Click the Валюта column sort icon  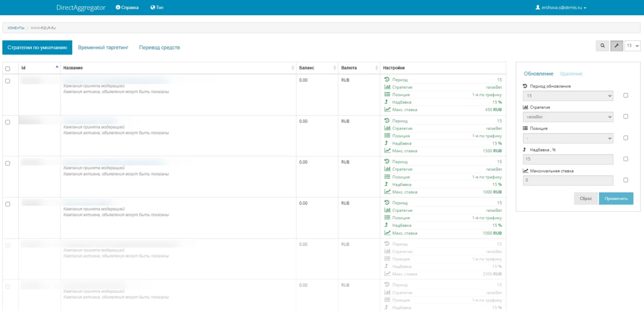point(377,68)
